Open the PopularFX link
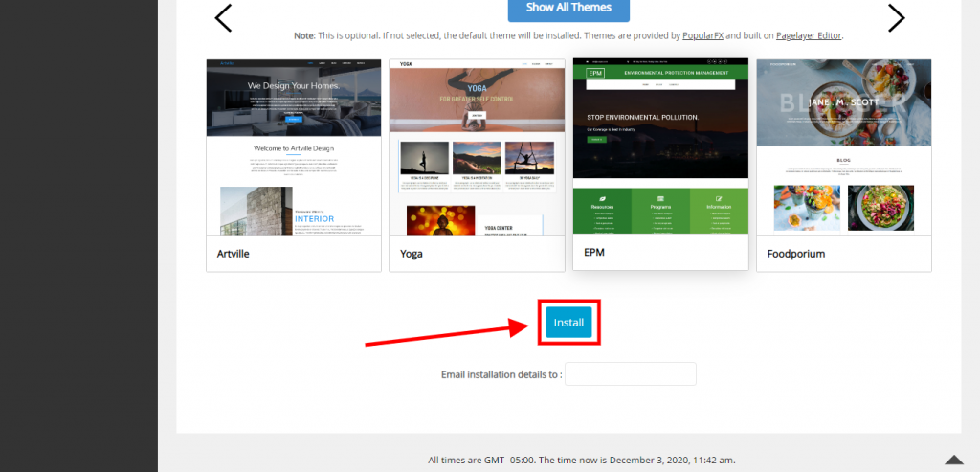Screen dimensions: 980x472 coord(703,35)
